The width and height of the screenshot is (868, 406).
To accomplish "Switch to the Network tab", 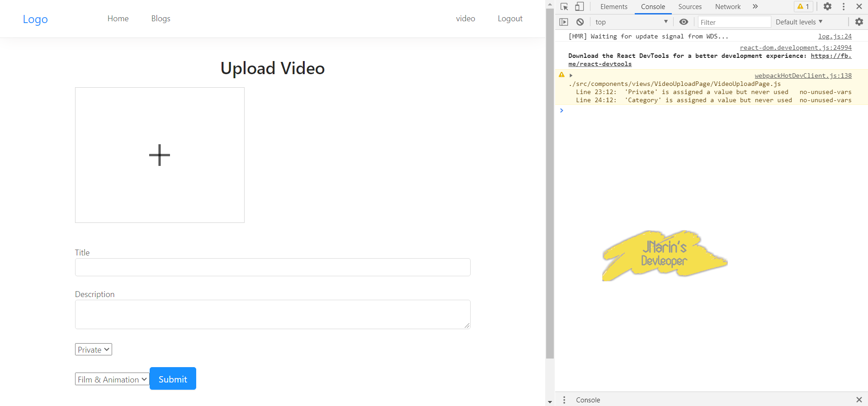I will tap(728, 7).
